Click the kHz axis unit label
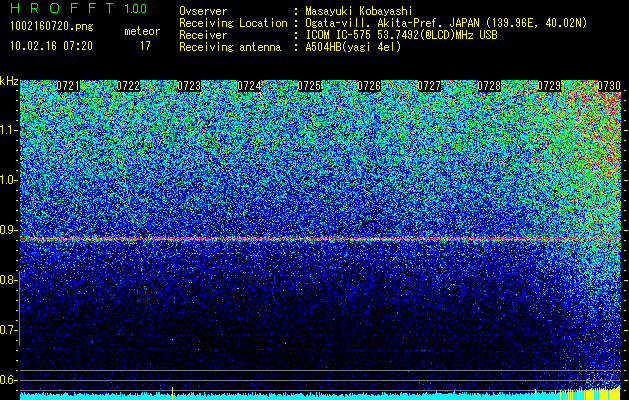The image size is (629, 400). pos(9,81)
